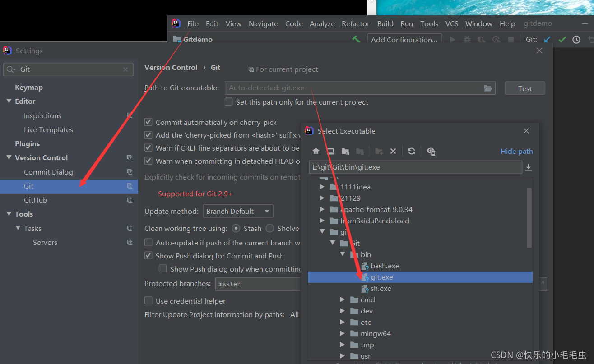The height and width of the screenshot is (364, 594).
Task: Click the 'Hide path' link
Action: coord(517,151)
